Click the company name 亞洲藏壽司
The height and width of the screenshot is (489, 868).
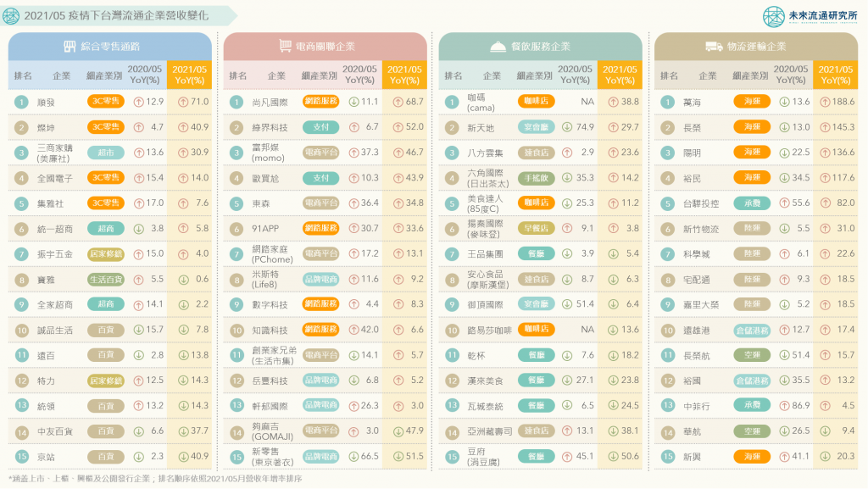[x=489, y=431]
